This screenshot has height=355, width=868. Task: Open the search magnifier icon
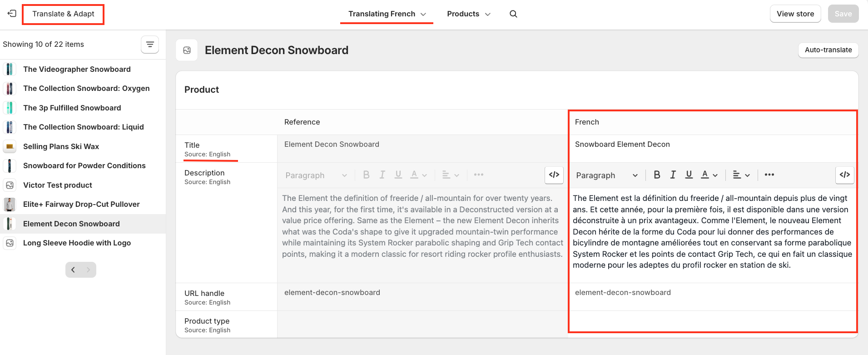pos(513,14)
